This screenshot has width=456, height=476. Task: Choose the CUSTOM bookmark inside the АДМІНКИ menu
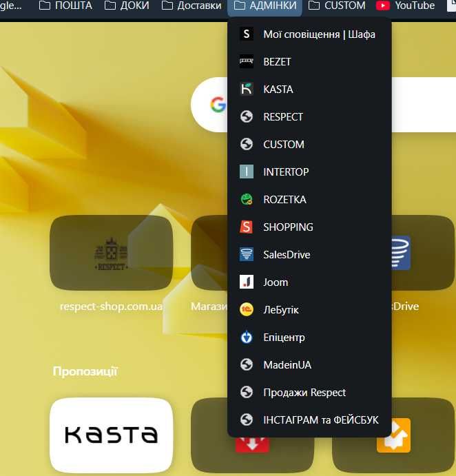click(309, 145)
